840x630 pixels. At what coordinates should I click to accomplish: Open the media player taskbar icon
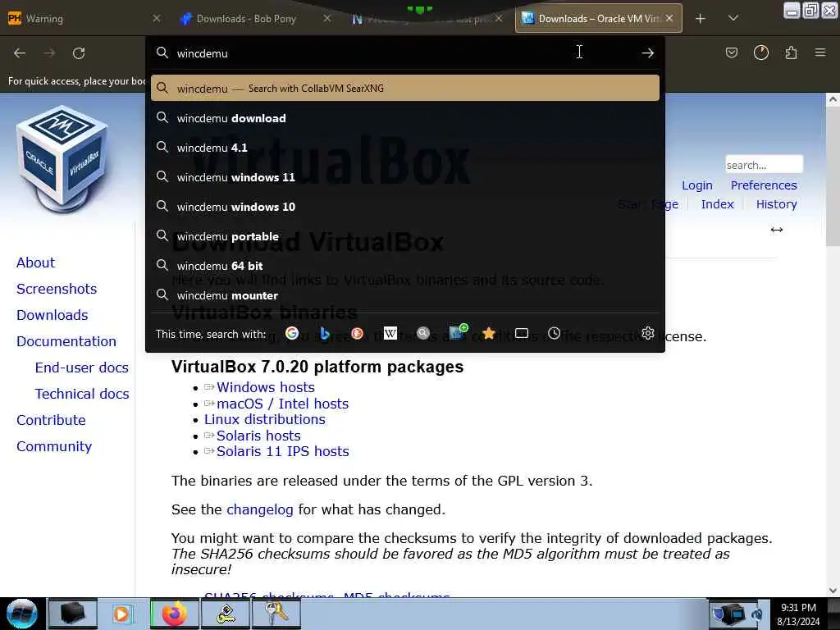pos(123,614)
